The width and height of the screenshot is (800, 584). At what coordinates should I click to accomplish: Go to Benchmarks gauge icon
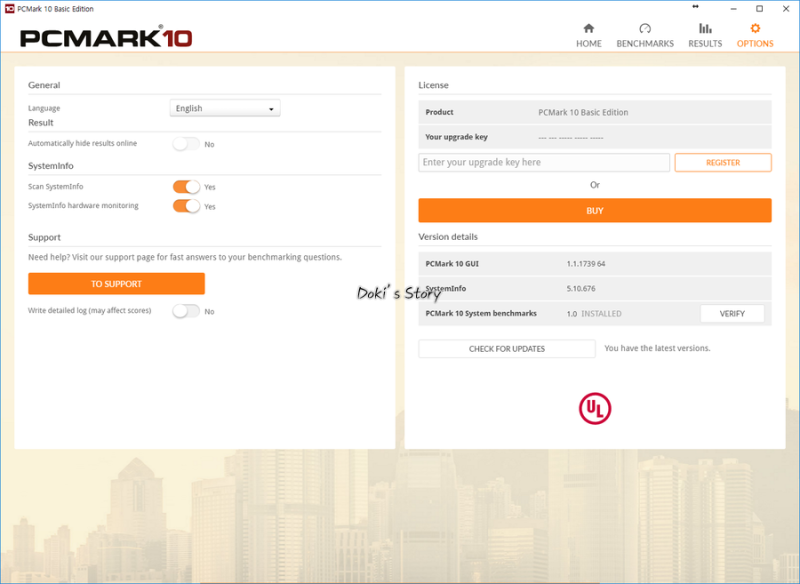tap(645, 28)
